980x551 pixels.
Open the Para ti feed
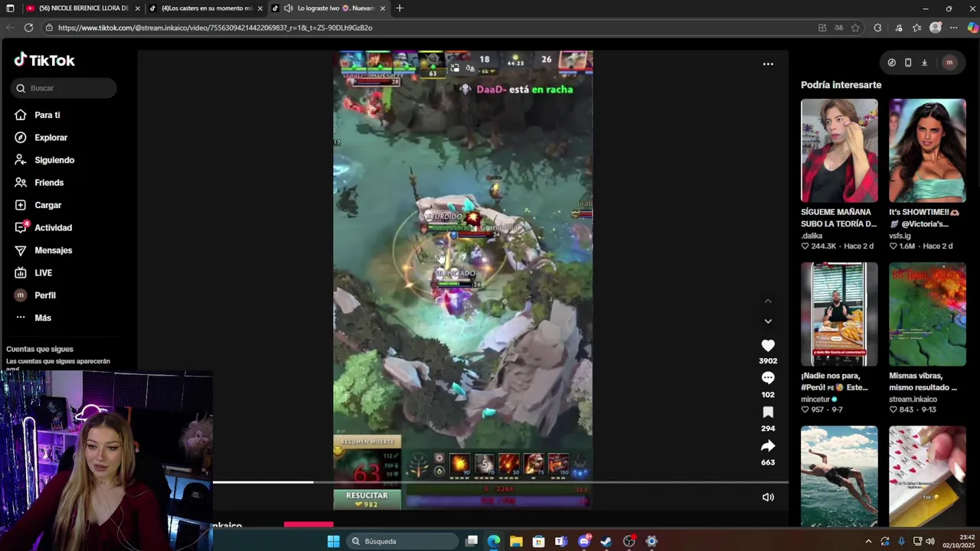(x=37, y=115)
